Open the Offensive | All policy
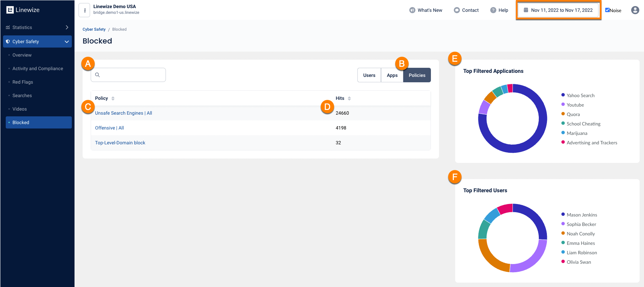 click(x=109, y=128)
